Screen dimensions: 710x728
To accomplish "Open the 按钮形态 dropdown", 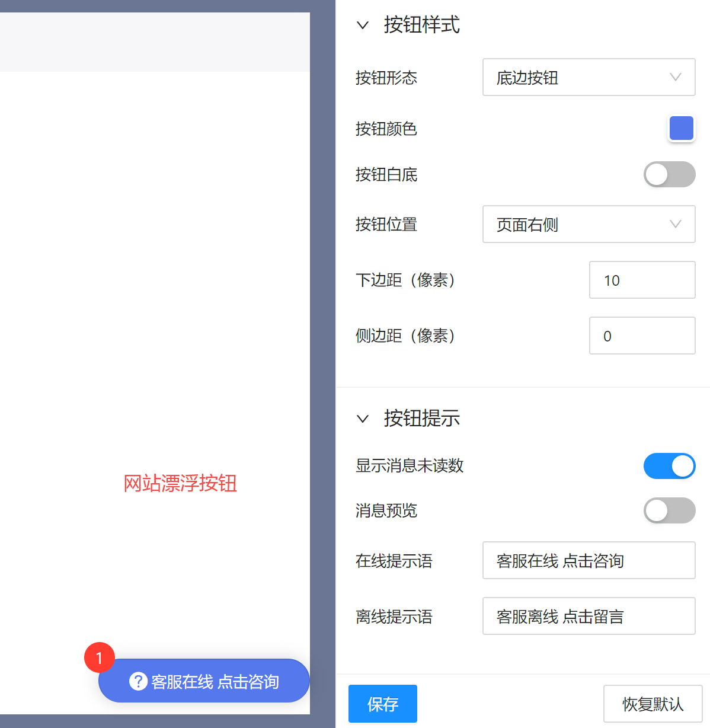I will [x=589, y=77].
